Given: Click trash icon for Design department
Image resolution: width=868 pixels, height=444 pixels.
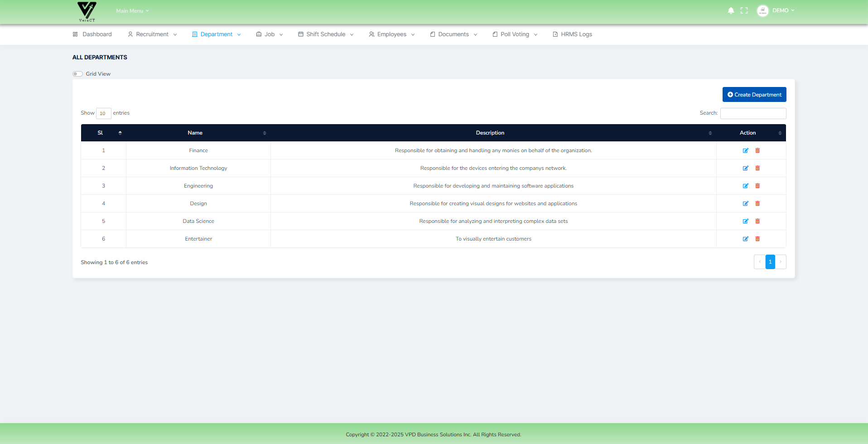Looking at the screenshot, I should 757,203.
